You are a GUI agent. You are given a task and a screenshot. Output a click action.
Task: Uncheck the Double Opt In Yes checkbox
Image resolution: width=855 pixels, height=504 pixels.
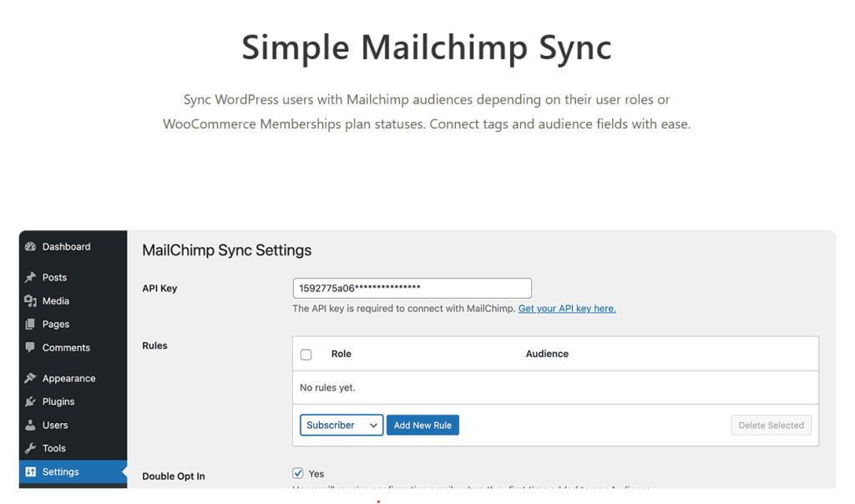coord(298,474)
